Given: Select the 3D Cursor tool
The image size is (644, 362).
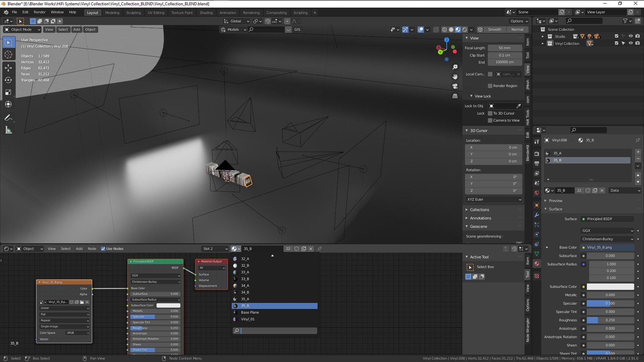Looking at the screenshot, I should (8, 55).
